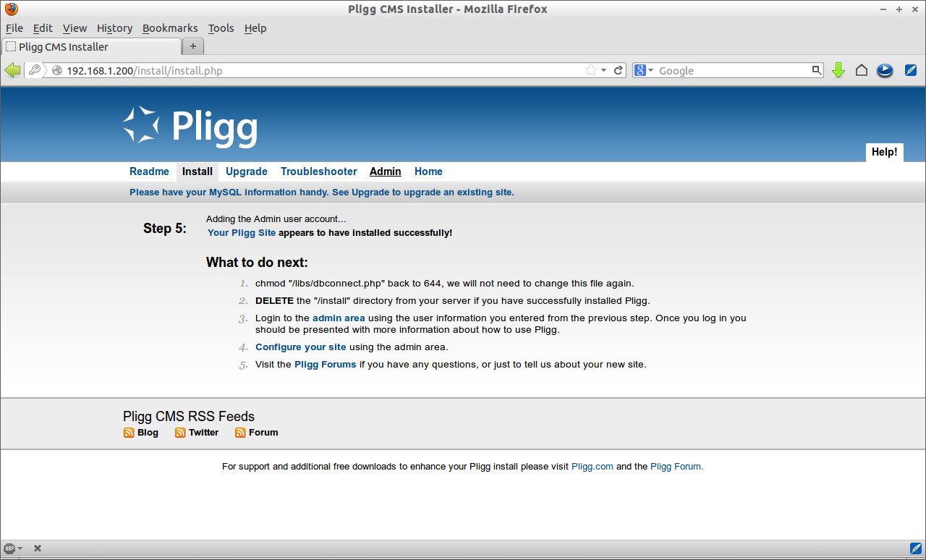The height and width of the screenshot is (560, 926).
Task: Click the Step 5: heading text
Action: 165,229
